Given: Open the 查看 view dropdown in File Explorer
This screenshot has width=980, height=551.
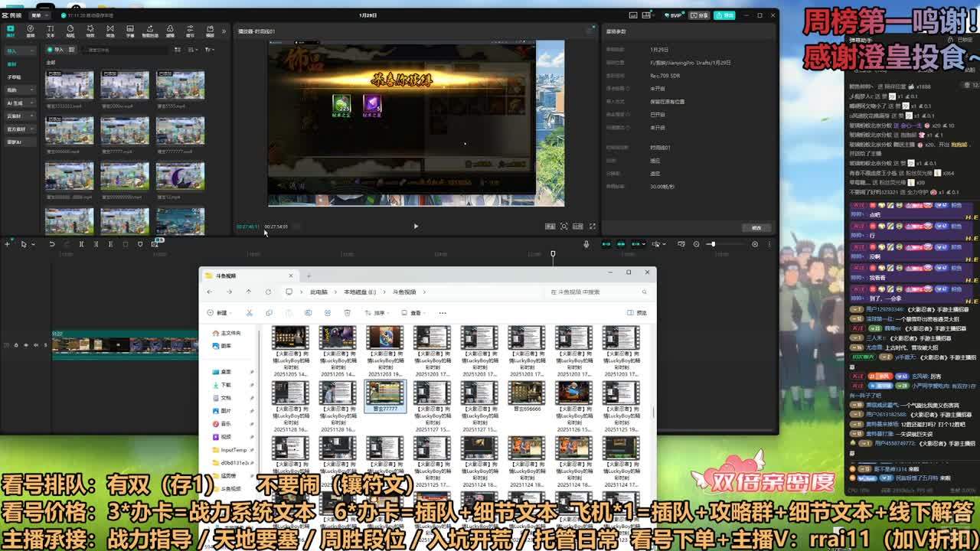Looking at the screenshot, I should coord(413,313).
